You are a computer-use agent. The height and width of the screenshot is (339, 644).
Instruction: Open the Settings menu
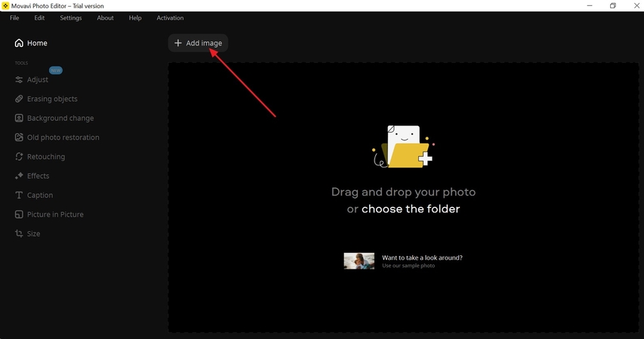coord(71,17)
